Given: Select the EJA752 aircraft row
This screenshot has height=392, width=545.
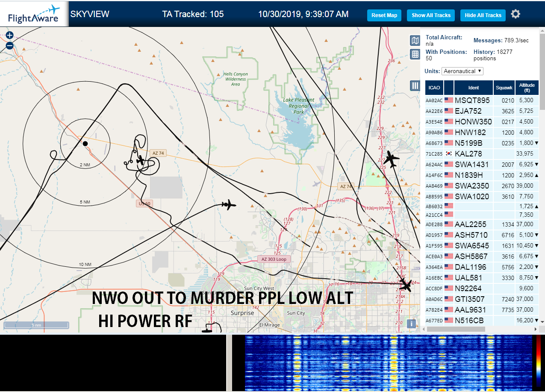Looking at the screenshot, I should click(x=482, y=111).
